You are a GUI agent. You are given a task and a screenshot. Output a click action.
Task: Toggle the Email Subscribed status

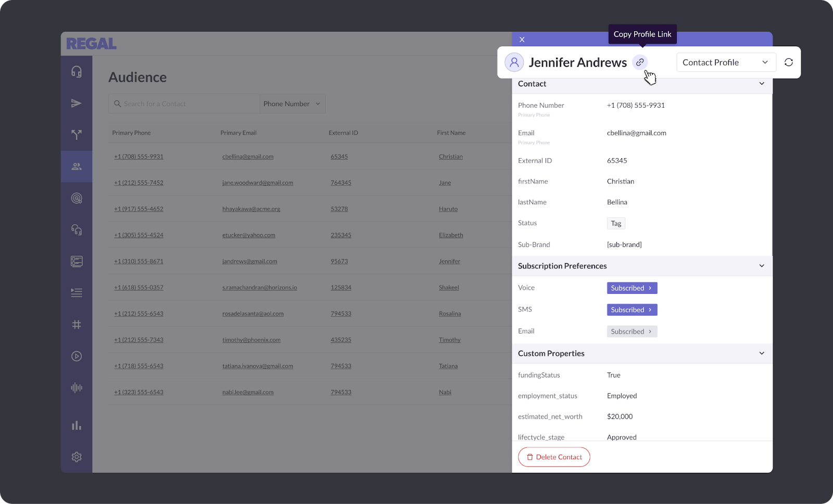pos(632,332)
